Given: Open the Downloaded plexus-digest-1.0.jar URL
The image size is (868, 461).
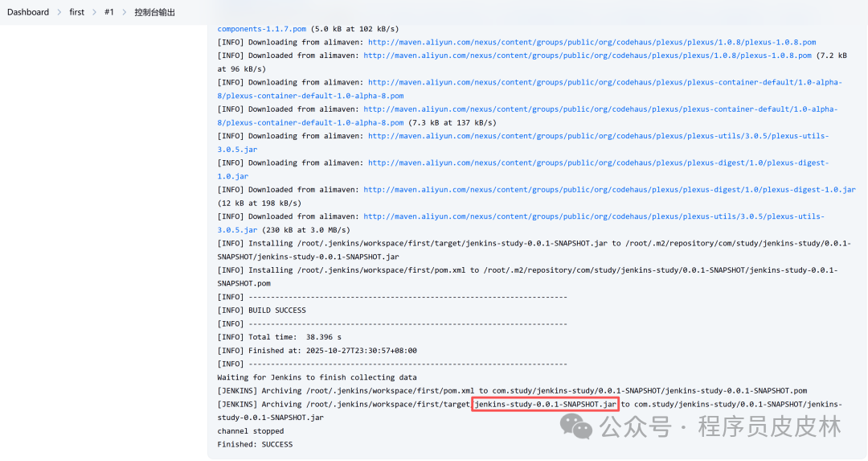Looking at the screenshot, I should point(609,190).
